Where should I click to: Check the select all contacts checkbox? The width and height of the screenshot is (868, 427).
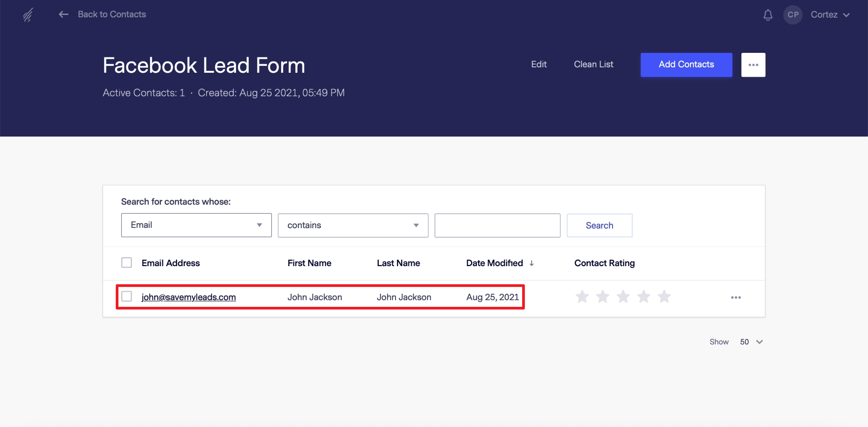(x=127, y=263)
